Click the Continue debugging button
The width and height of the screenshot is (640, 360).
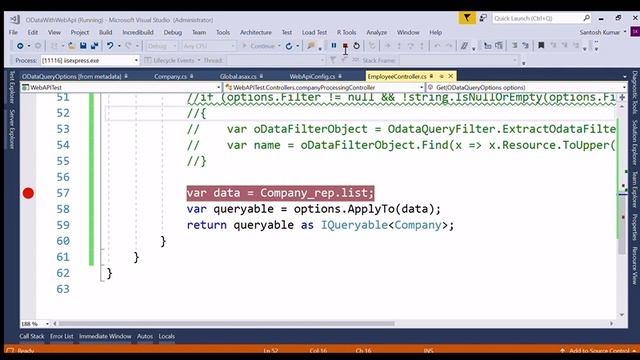coord(258,46)
